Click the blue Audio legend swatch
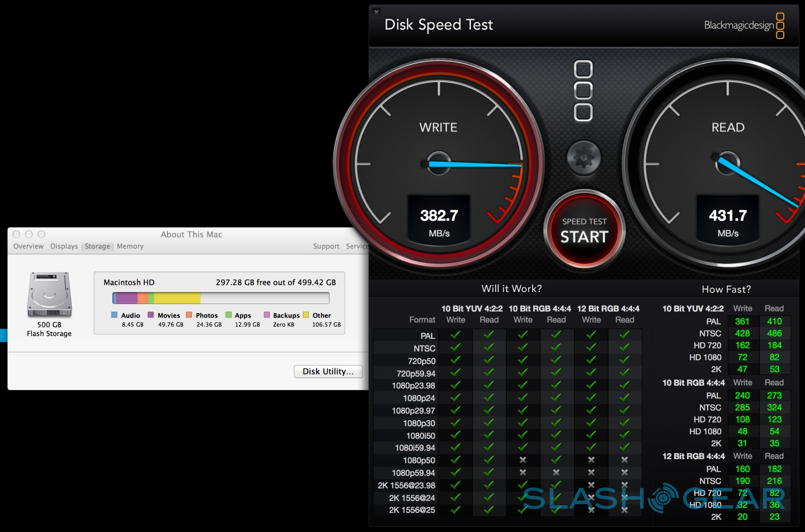805x532 pixels. 114,315
